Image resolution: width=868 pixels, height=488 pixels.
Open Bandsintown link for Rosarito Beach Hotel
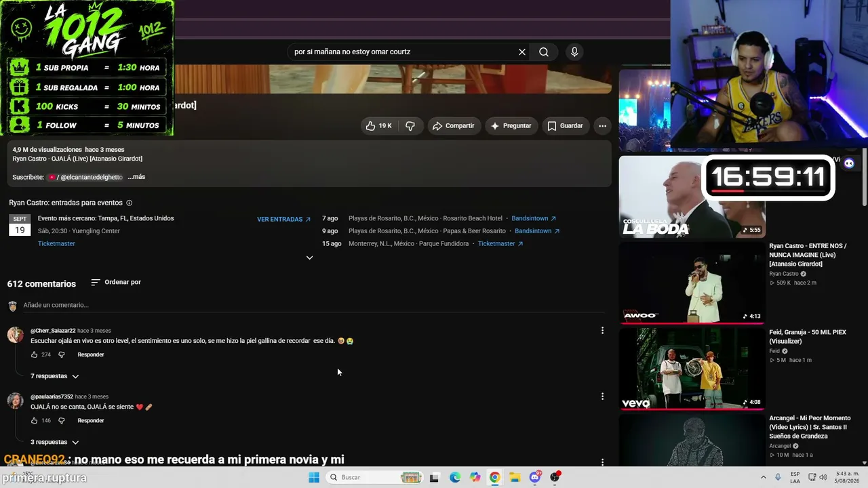tap(534, 218)
